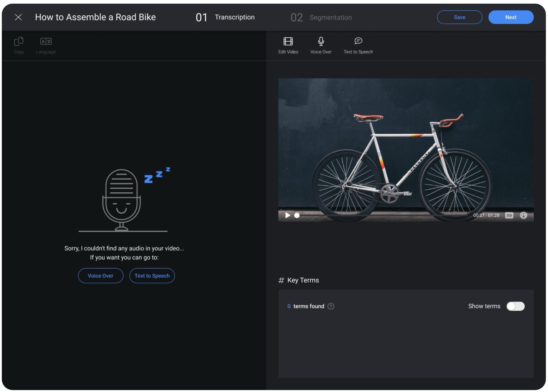Viewport: 548px width, 392px height.
Task: Click the title How to Assemble a Road Bike
Action: click(96, 17)
